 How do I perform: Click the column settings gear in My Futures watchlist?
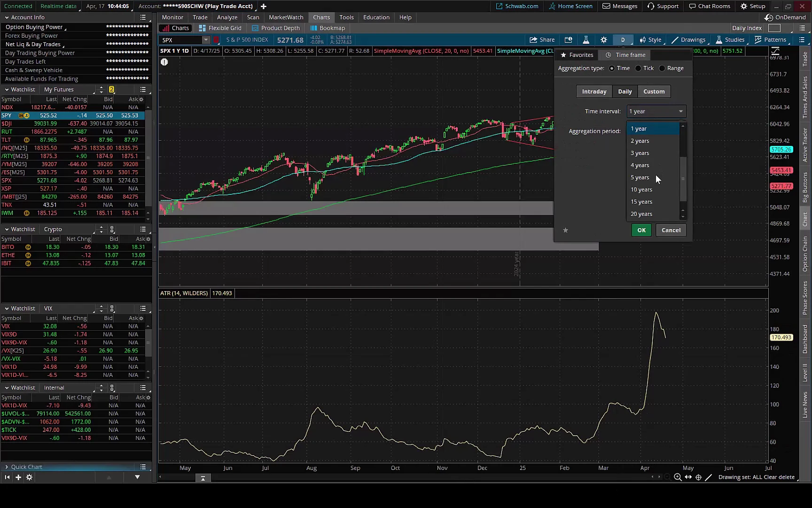tap(141, 99)
